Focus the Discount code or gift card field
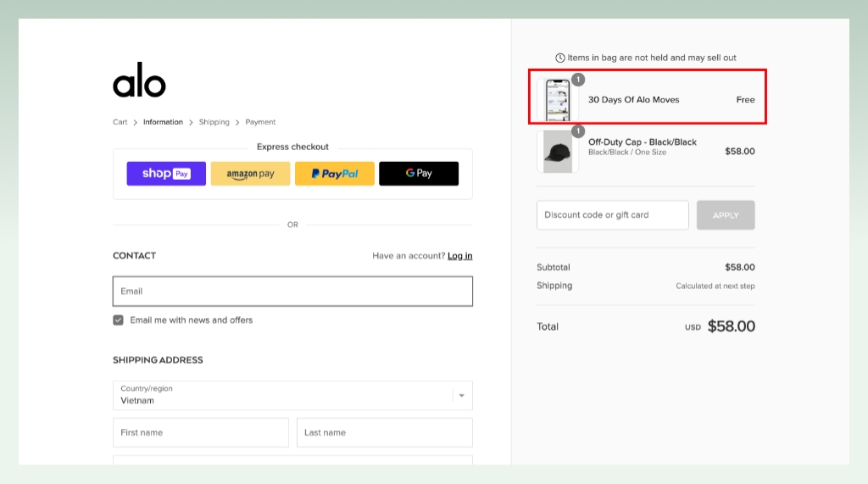This screenshot has width=868, height=484. (613, 214)
